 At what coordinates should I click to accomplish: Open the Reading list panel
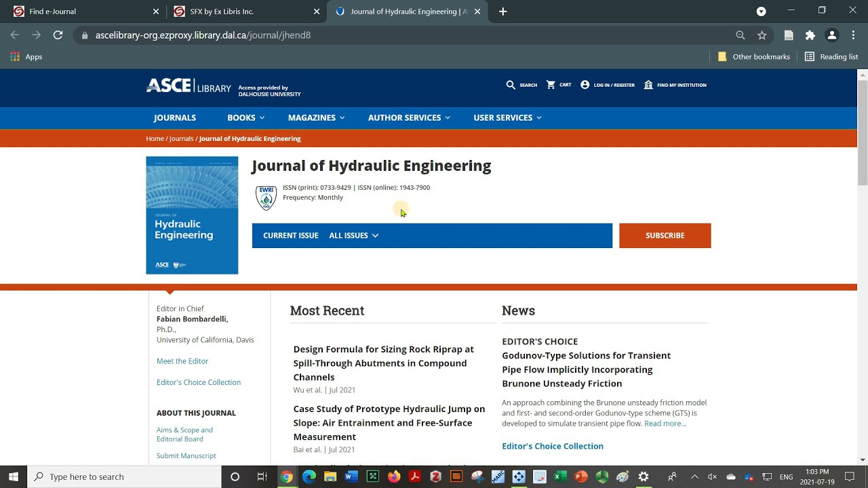coord(831,57)
